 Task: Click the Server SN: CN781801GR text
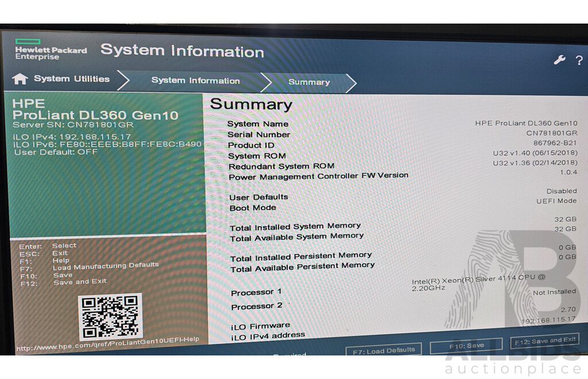[73, 125]
